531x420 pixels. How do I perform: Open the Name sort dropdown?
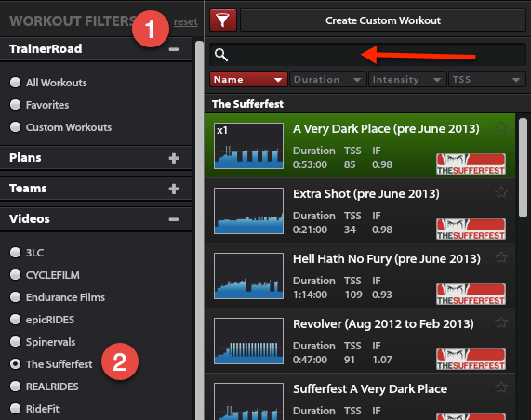(x=248, y=80)
